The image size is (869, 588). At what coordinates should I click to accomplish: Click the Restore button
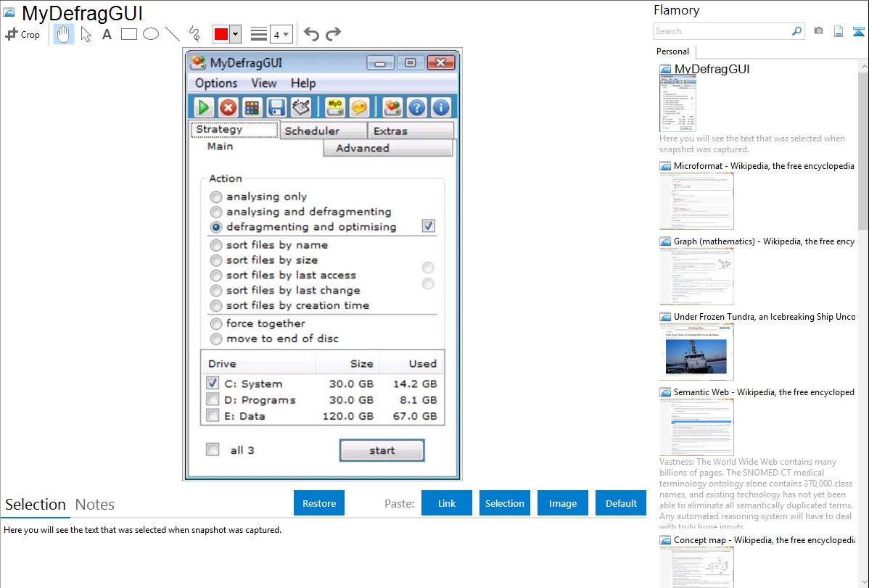coord(319,503)
